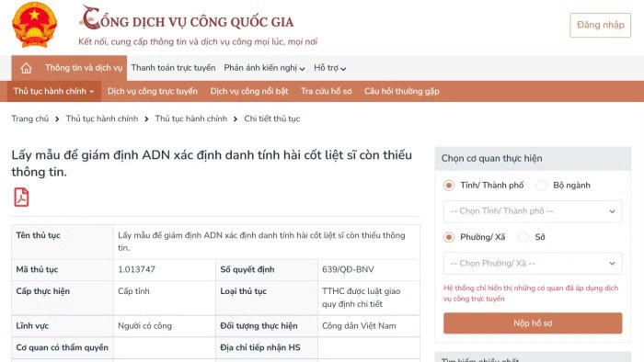Screen dimensions: 644x362
Task: Click the Cấp tỉnh value cell
Action: pyautogui.click(x=133, y=291)
